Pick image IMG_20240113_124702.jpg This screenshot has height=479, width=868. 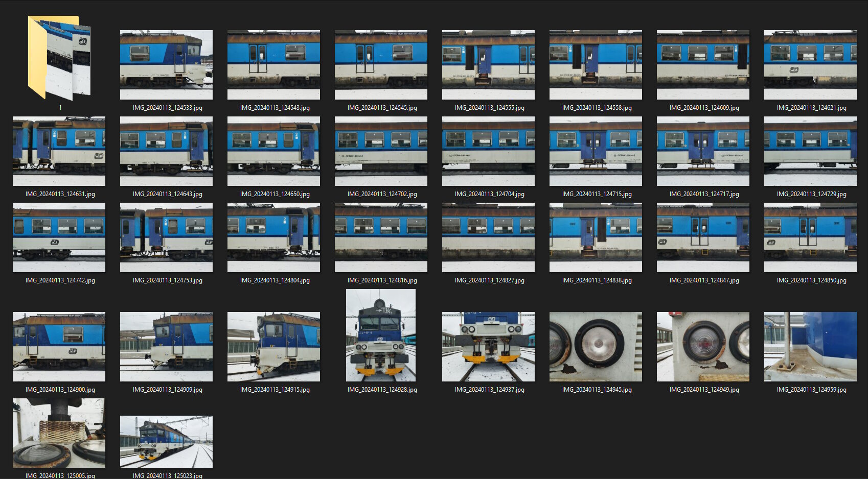pyautogui.click(x=381, y=151)
